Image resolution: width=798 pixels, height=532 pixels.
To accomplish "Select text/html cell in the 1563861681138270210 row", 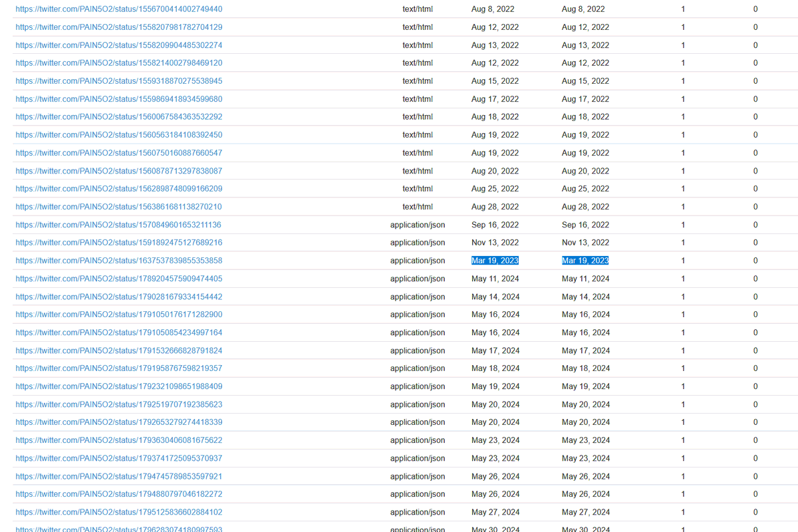I will click(418, 207).
